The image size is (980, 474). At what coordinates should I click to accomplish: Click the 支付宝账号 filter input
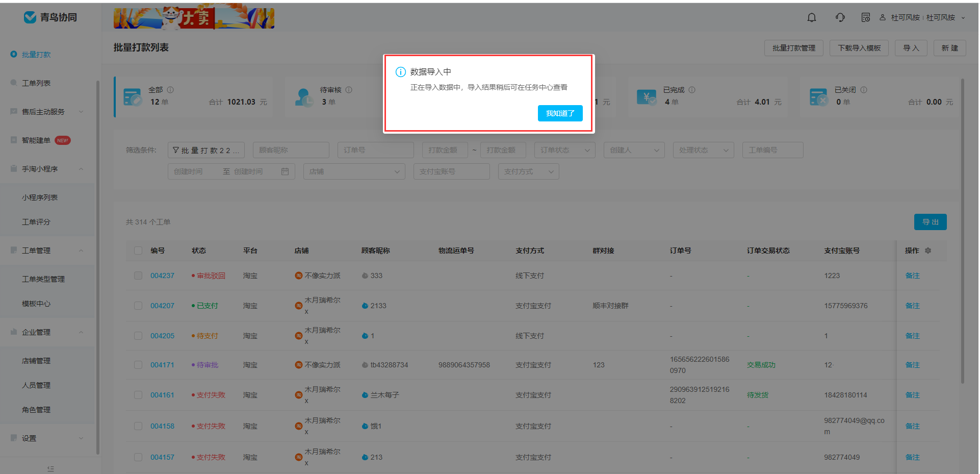pyautogui.click(x=452, y=171)
